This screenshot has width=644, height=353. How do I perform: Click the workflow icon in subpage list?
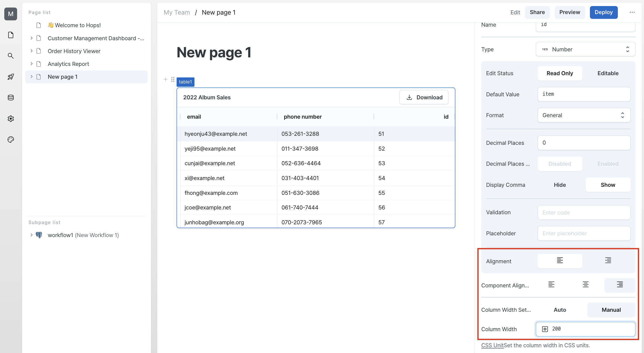point(39,235)
